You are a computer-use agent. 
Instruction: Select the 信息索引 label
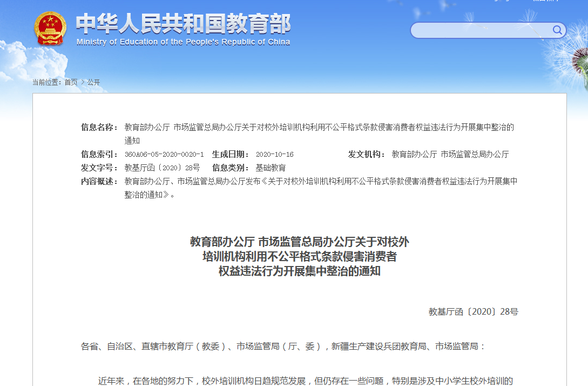point(99,154)
